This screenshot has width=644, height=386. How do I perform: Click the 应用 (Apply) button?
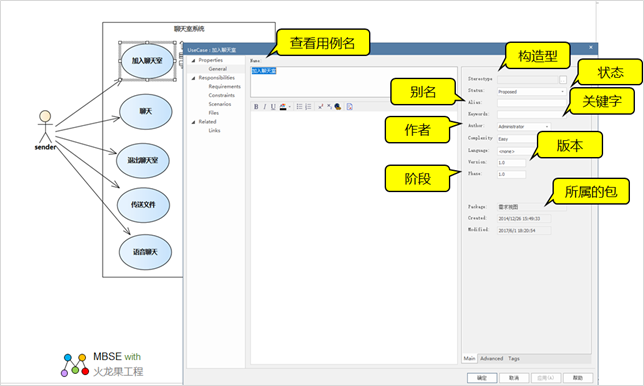click(x=546, y=378)
